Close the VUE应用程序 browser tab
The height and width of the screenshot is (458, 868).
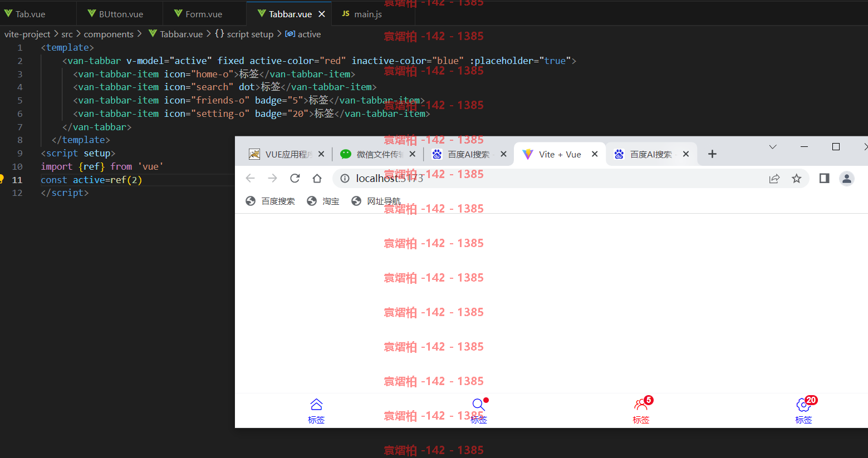coord(321,154)
